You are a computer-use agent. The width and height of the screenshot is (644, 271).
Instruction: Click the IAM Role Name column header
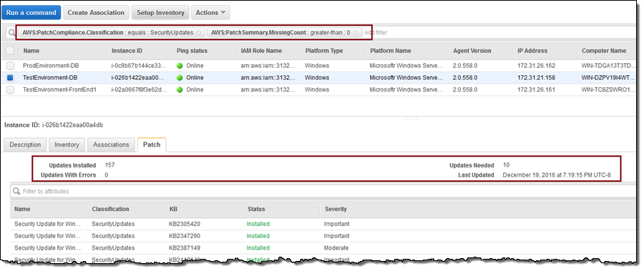pos(261,51)
